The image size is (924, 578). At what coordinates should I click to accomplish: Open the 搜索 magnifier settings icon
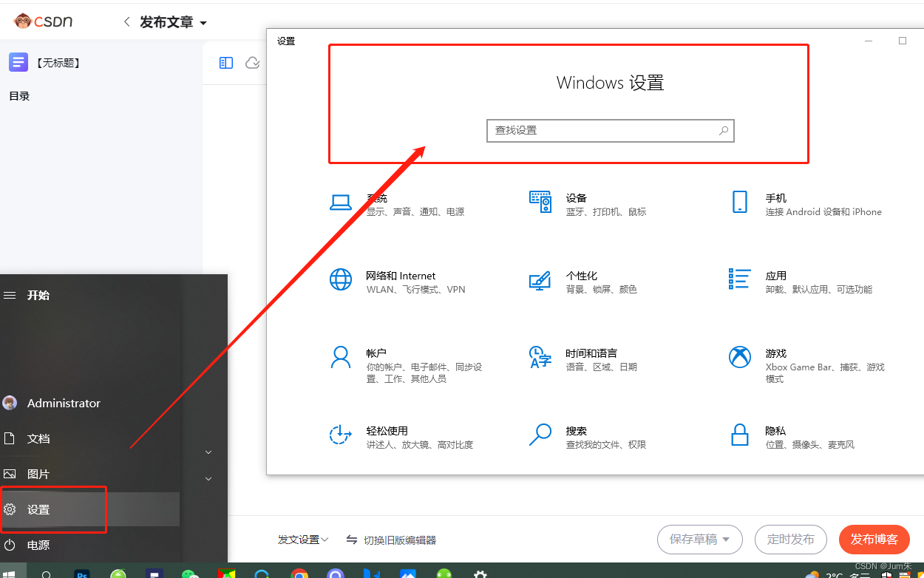click(540, 435)
